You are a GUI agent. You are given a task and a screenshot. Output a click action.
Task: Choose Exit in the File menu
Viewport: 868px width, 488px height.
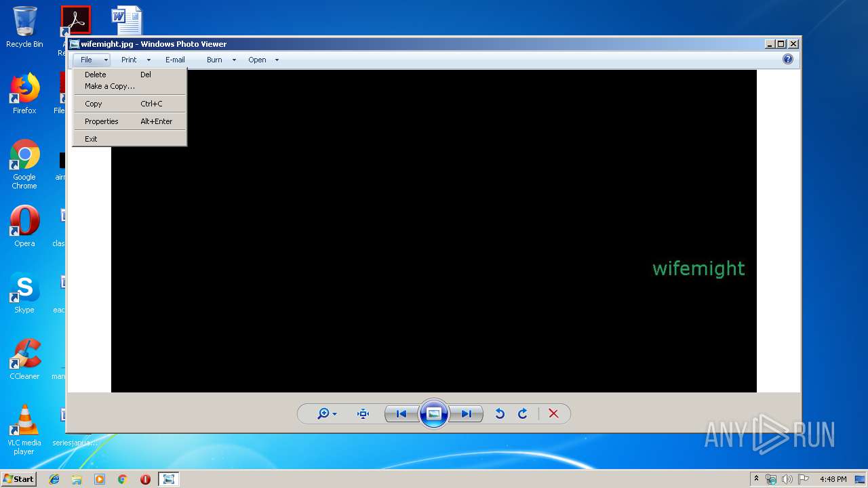(x=130, y=139)
